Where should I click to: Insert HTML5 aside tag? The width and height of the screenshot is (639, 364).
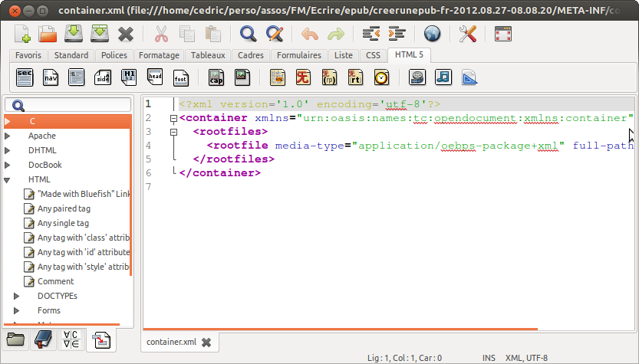point(102,77)
